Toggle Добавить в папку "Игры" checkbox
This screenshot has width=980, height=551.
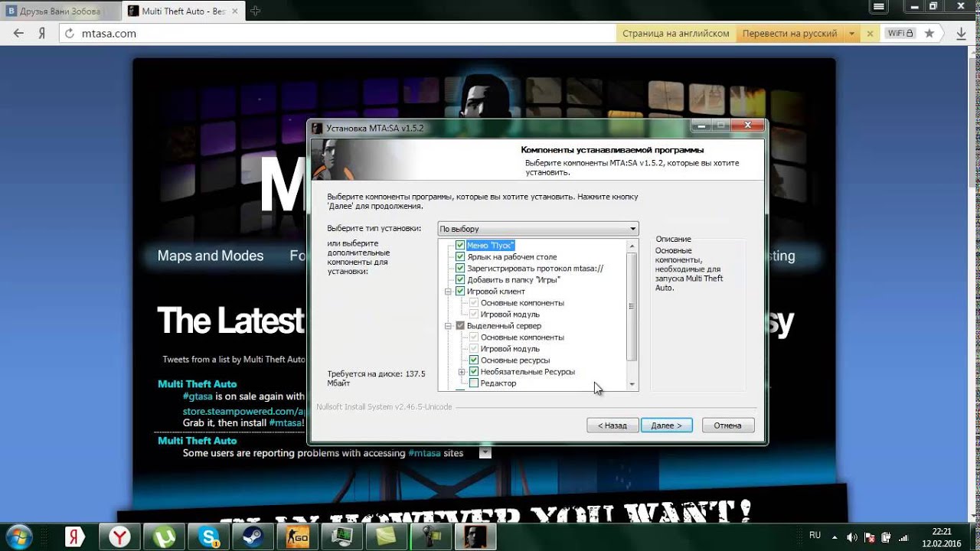pos(460,280)
